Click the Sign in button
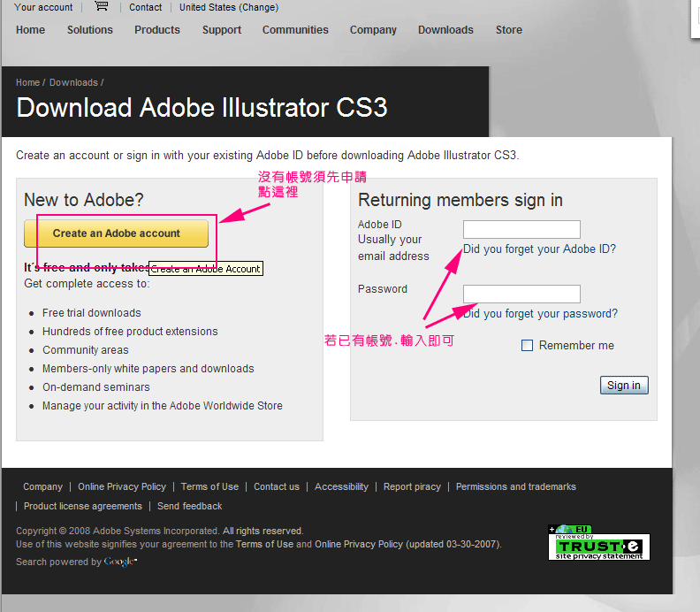Screen dimensions: 700x612 (624, 385)
